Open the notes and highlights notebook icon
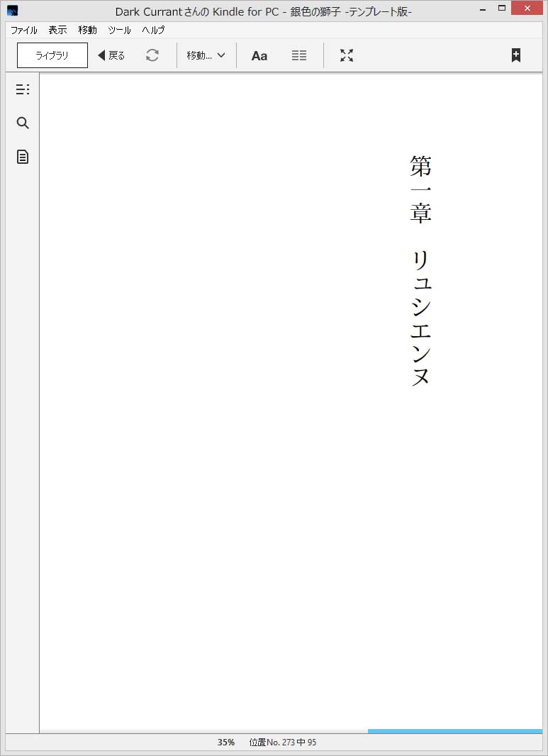The width and height of the screenshot is (548, 756). (23, 157)
